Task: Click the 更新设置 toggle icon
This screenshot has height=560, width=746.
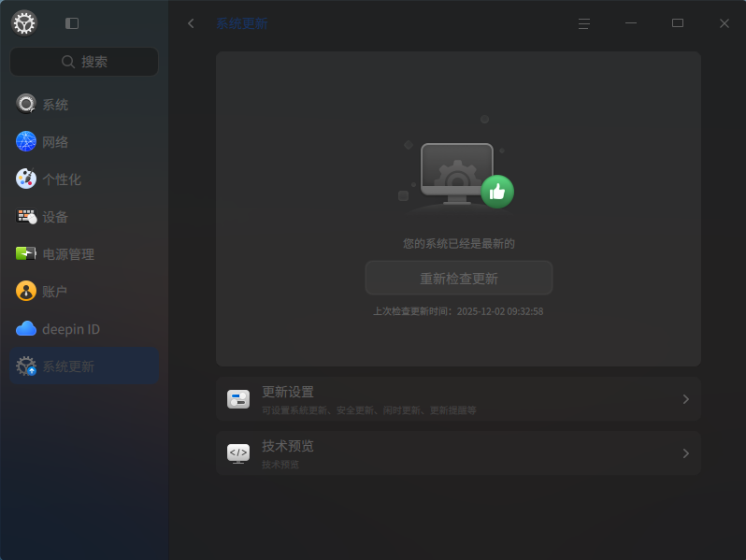Action: click(238, 398)
